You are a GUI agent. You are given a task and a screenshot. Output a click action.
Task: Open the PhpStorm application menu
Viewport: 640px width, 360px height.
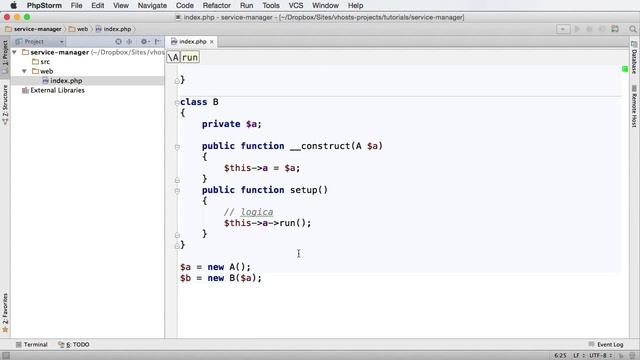click(44, 5)
